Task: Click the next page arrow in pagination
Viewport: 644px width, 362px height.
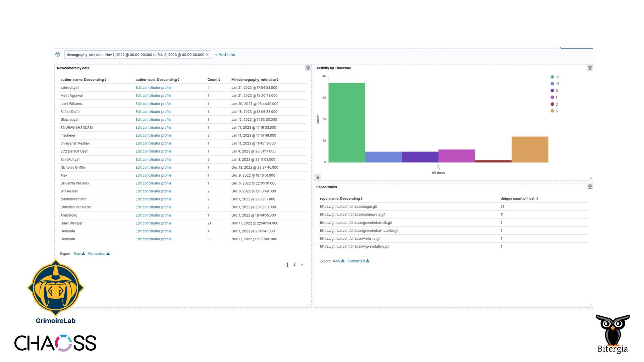Action: click(x=302, y=264)
